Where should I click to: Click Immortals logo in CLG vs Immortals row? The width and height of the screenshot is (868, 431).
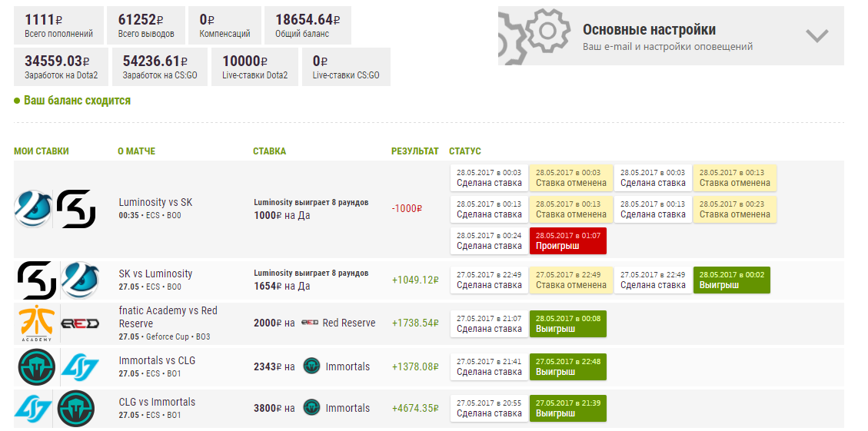click(x=76, y=409)
